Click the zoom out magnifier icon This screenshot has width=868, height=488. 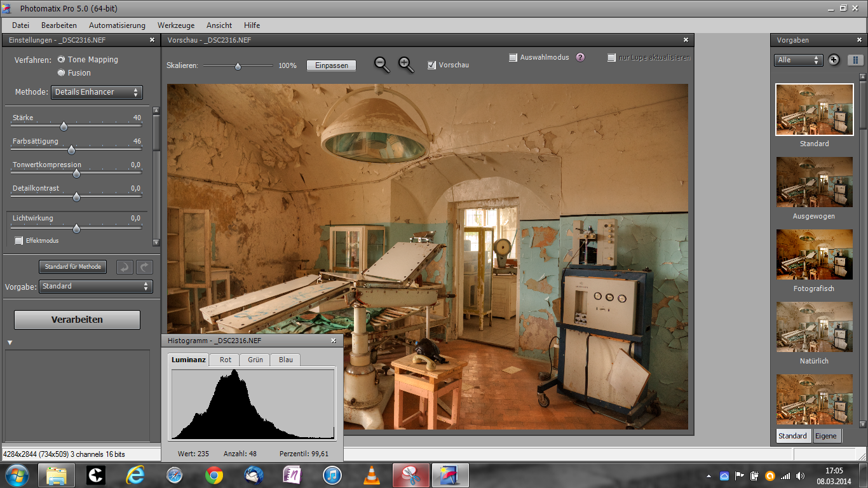pos(382,64)
